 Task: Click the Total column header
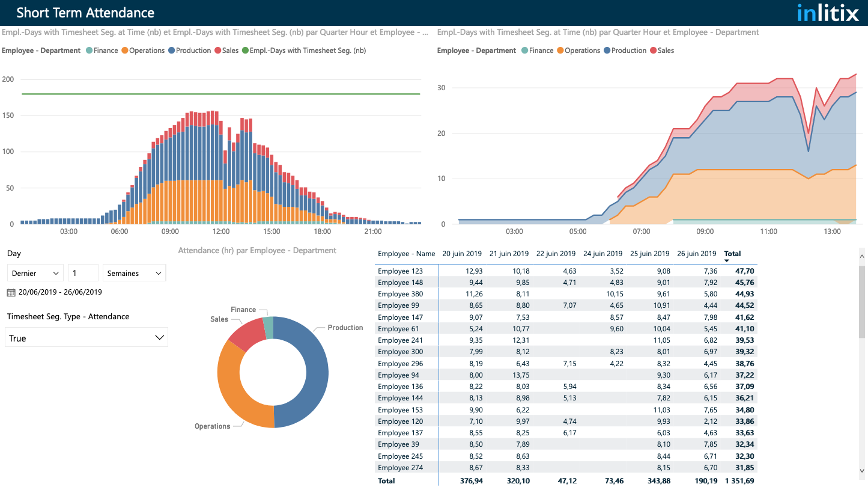[x=732, y=254]
